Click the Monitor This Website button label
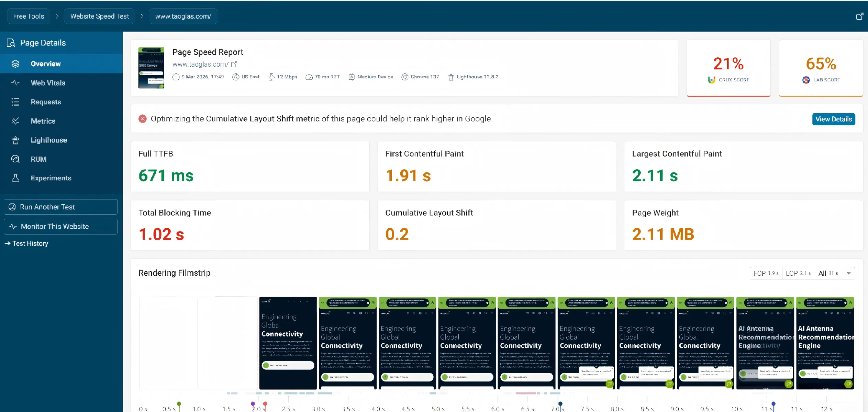 pyautogui.click(x=55, y=227)
